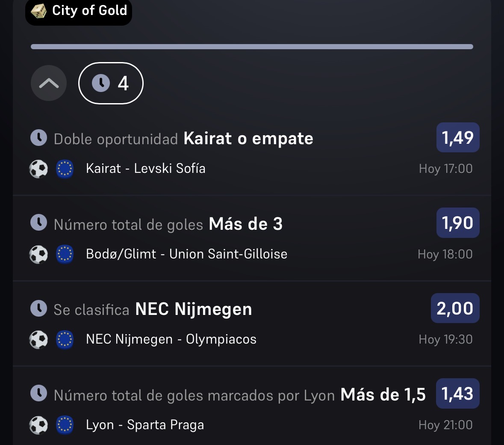
Task: Click the dice icon beside City of Gold
Action: click(x=38, y=11)
